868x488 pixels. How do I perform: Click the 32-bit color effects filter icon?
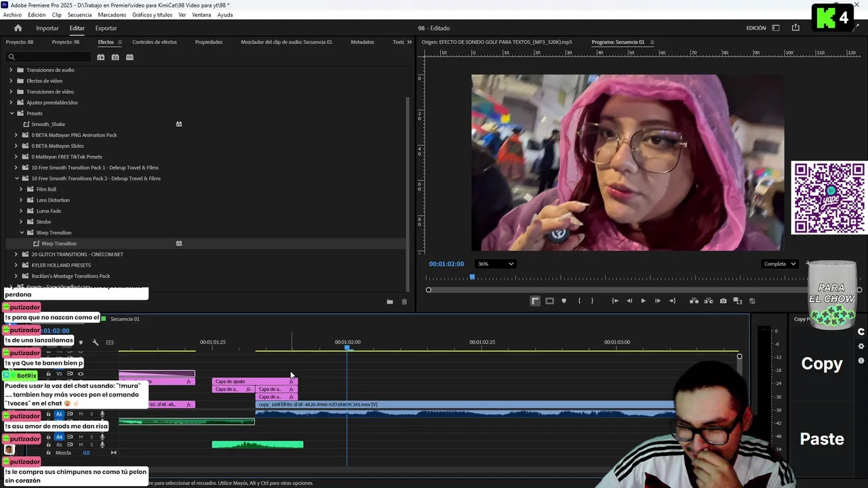pyautogui.click(x=115, y=57)
